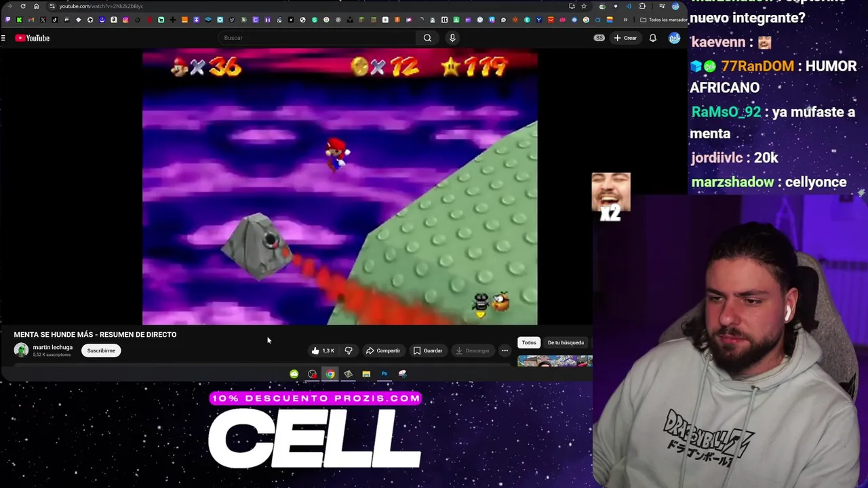Viewport: 868px width, 488px height.
Task: Switch to Google Chrome in taskbar
Action: click(330, 373)
